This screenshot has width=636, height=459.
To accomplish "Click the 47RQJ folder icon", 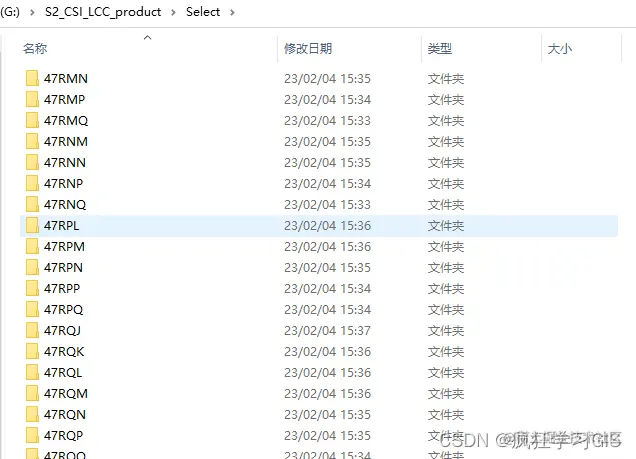I will [32, 330].
